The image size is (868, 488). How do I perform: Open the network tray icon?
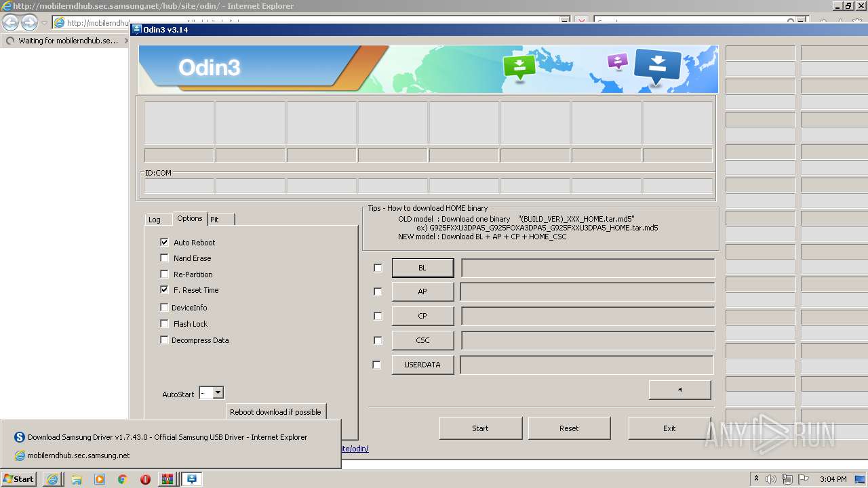click(x=787, y=479)
